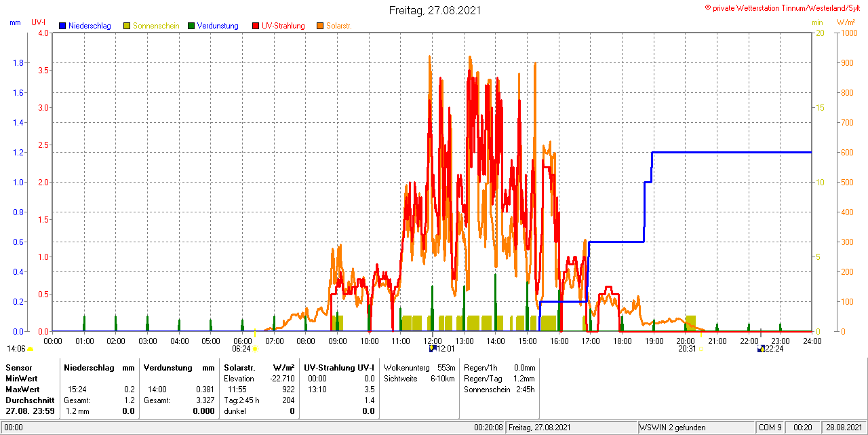Click the Elevation value -22.710
The width and height of the screenshot is (868, 435).
[x=281, y=378]
